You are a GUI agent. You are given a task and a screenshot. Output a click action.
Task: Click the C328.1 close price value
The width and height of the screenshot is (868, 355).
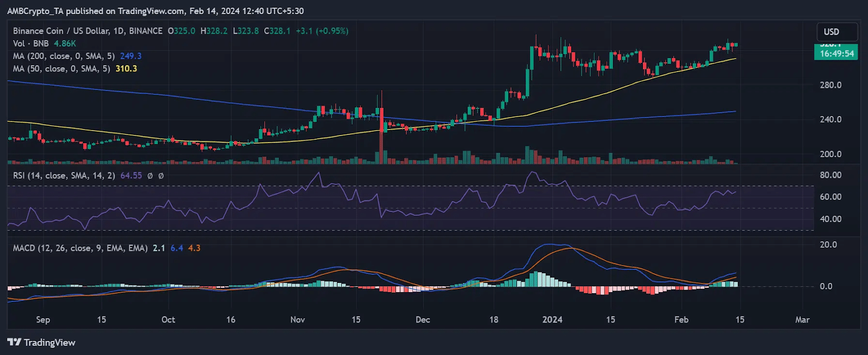point(277,31)
